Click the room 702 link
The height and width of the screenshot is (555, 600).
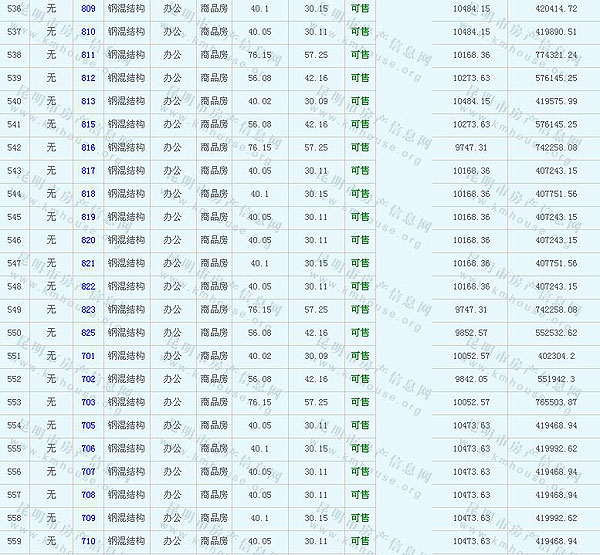click(x=88, y=380)
